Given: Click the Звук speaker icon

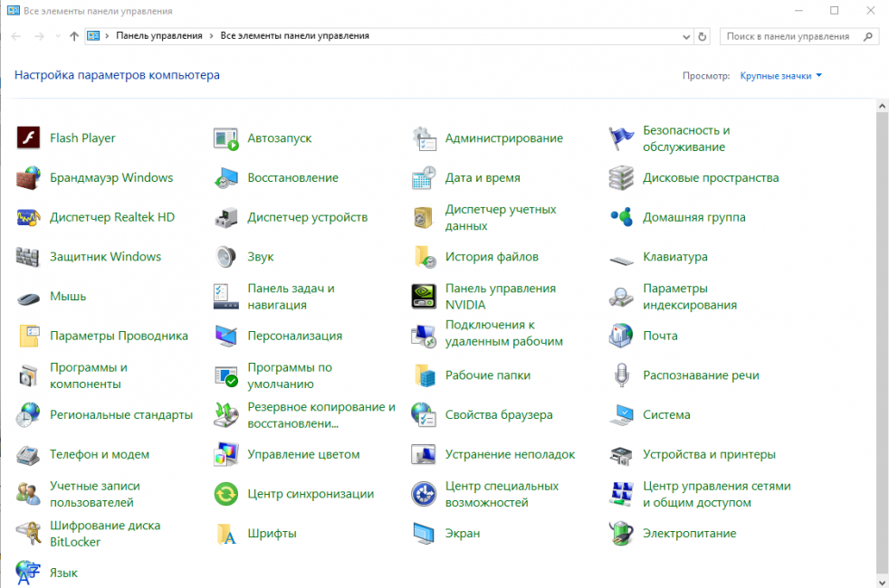Looking at the screenshot, I should click(x=225, y=257).
